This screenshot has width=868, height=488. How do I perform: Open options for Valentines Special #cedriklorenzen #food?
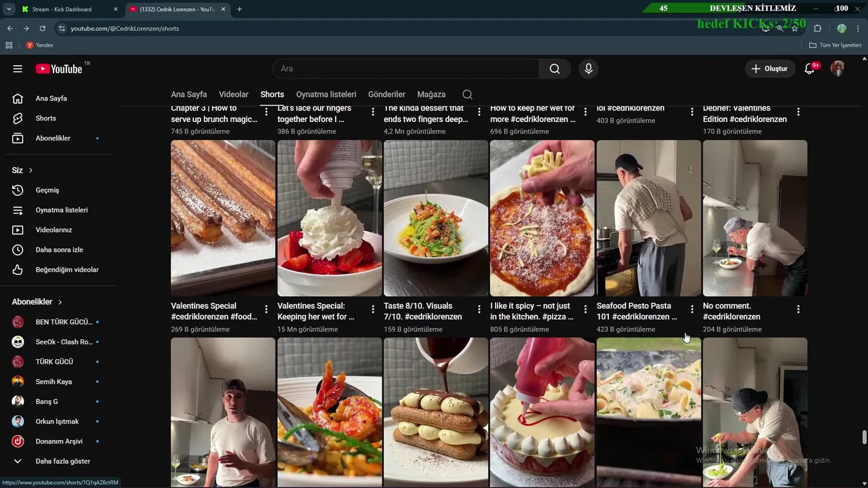point(267,309)
